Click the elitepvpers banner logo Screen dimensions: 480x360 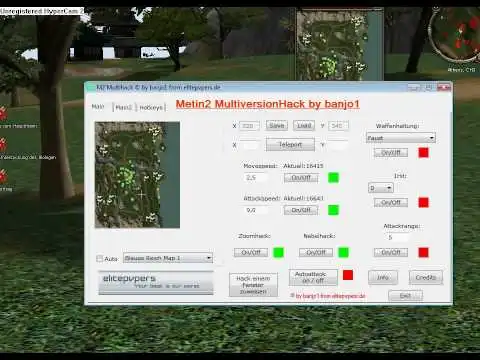(x=156, y=282)
